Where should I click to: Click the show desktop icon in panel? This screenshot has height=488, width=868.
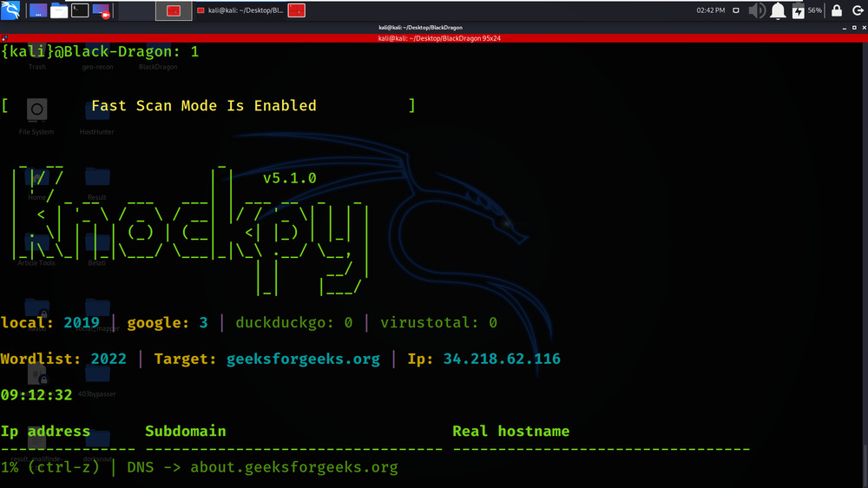click(x=37, y=10)
